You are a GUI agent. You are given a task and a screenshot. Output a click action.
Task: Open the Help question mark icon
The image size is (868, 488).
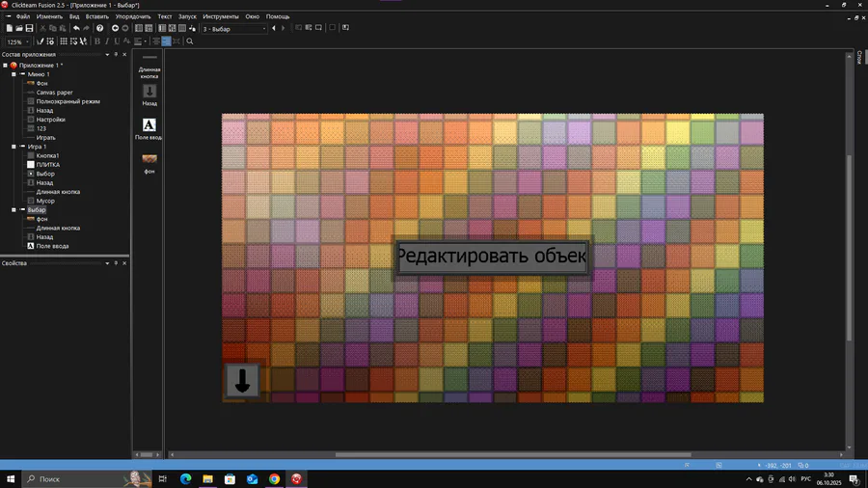pyautogui.click(x=100, y=28)
